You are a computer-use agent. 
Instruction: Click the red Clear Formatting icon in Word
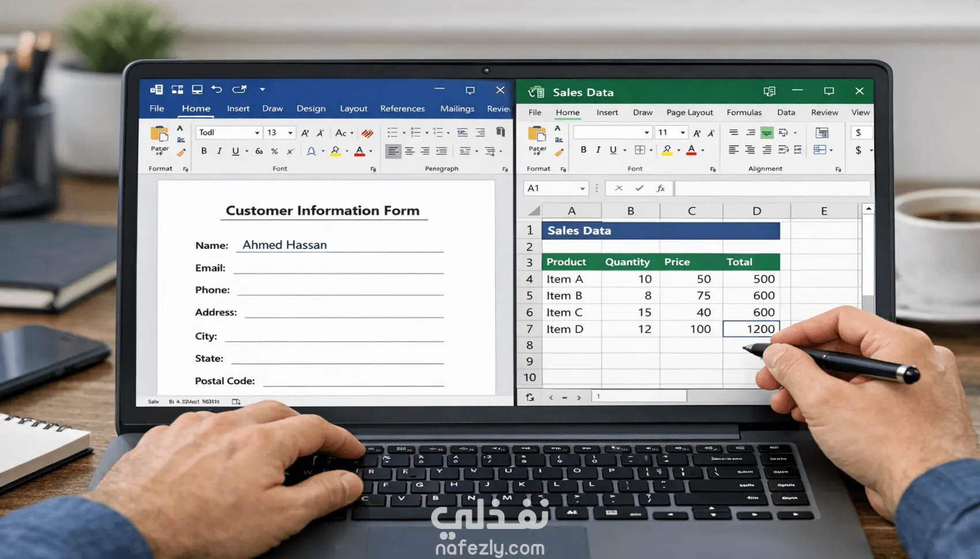[x=367, y=133]
